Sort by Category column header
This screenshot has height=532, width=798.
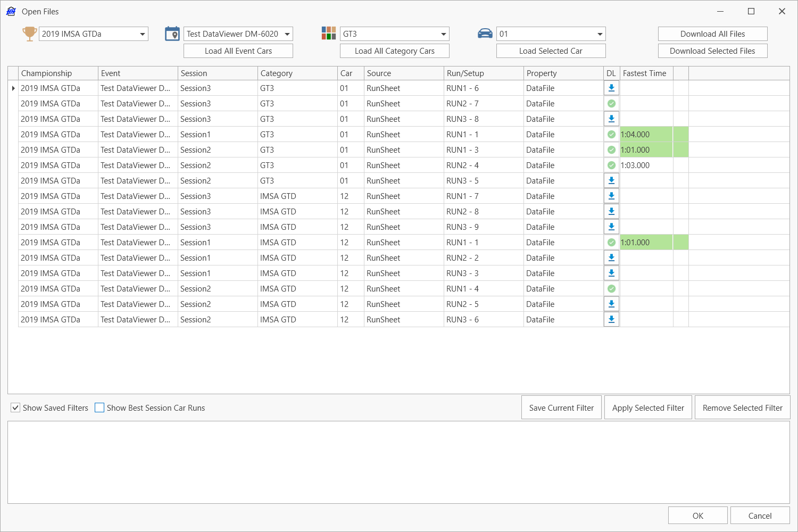click(x=297, y=73)
